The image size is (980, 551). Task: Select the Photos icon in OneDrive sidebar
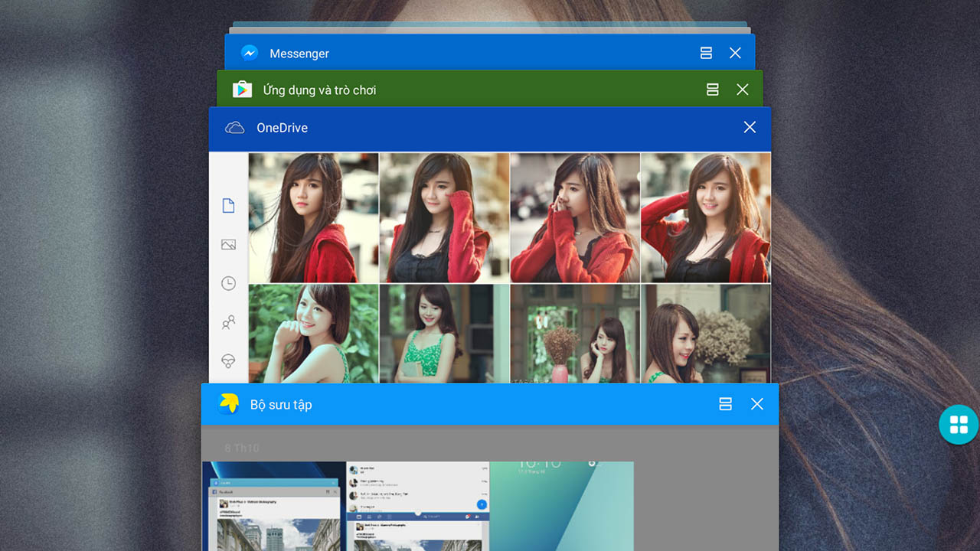point(228,245)
